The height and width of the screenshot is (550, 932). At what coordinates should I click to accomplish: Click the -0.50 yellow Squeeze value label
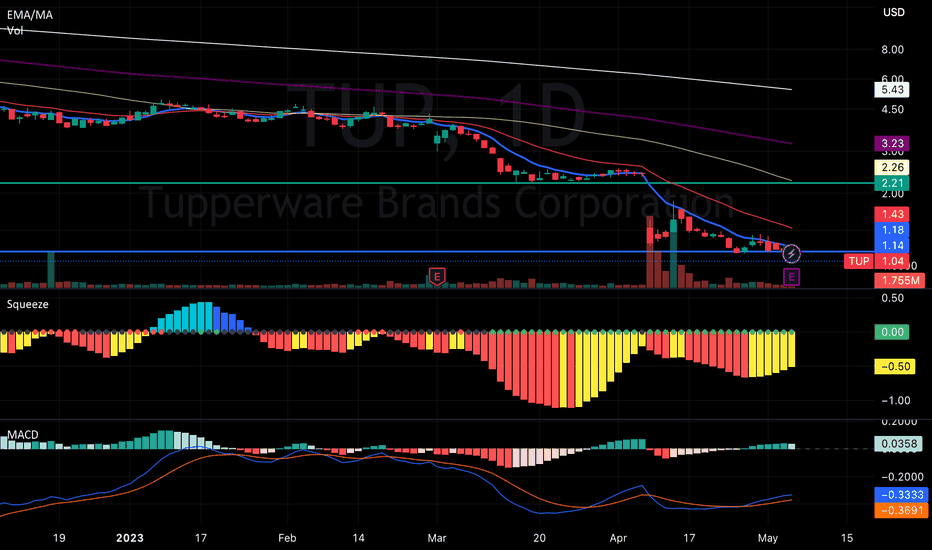pyautogui.click(x=895, y=366)
